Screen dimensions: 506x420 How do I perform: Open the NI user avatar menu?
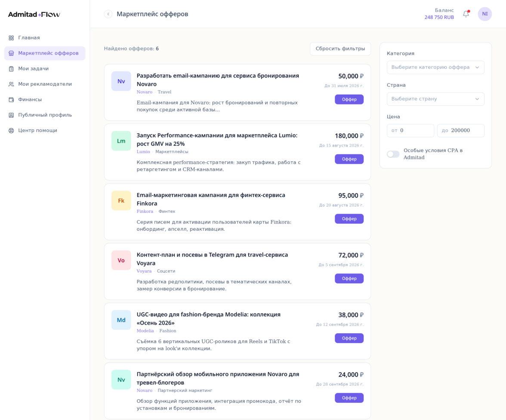484,14
